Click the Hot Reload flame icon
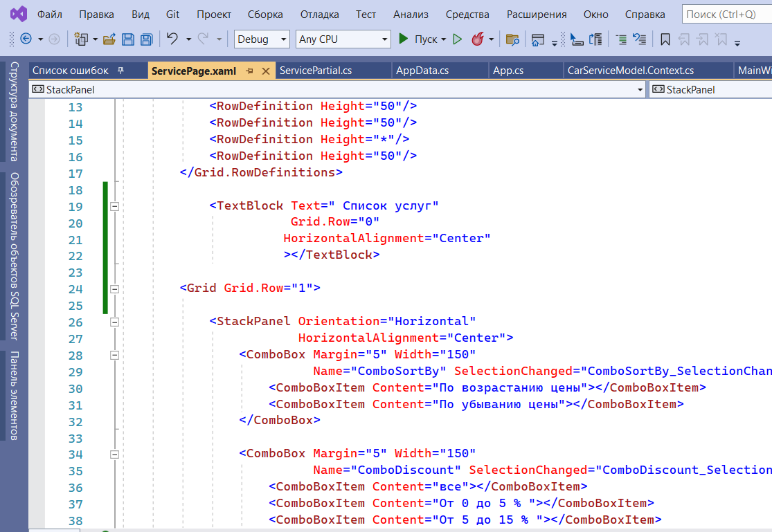The image size is (772, 532). [x=478, y=39]
